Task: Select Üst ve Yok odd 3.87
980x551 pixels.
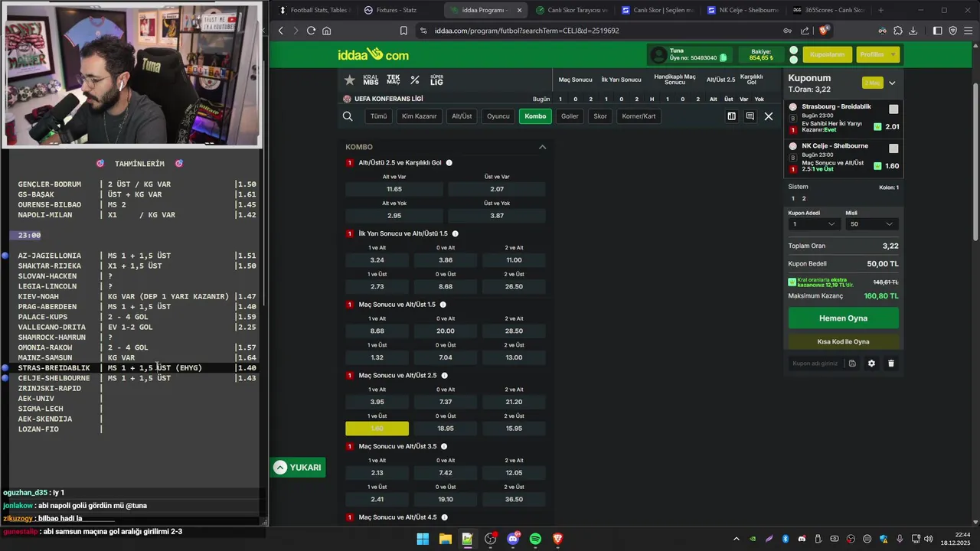Action: click(x=497, y=216)
